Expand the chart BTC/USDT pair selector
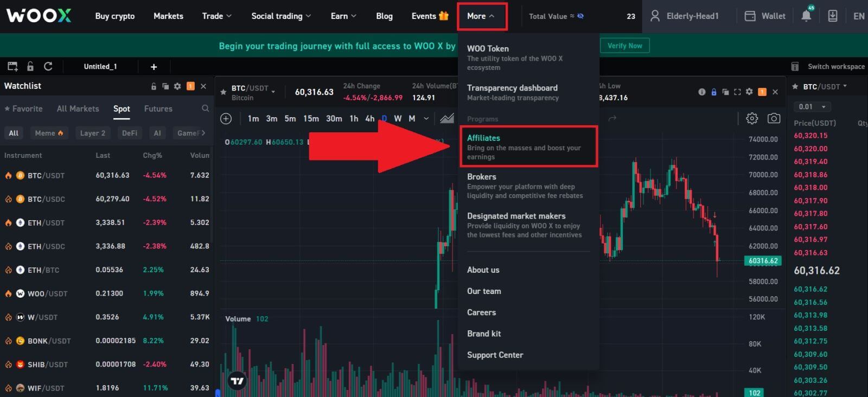Viewport: 868px width, 397px height. [x=273, y=92]
